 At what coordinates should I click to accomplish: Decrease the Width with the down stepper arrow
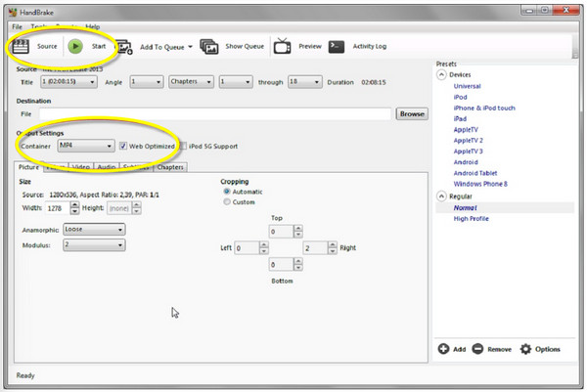click(74, 211)
